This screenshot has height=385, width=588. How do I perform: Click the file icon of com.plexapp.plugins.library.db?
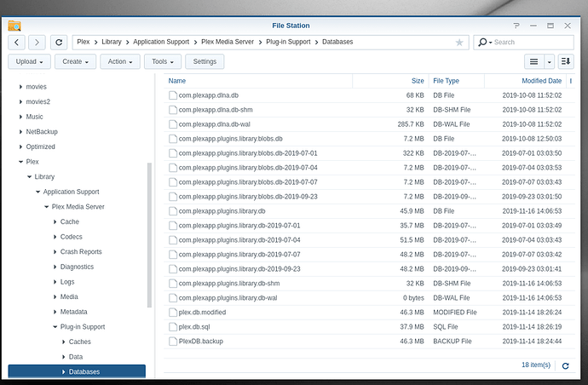(x=172, y=211)
